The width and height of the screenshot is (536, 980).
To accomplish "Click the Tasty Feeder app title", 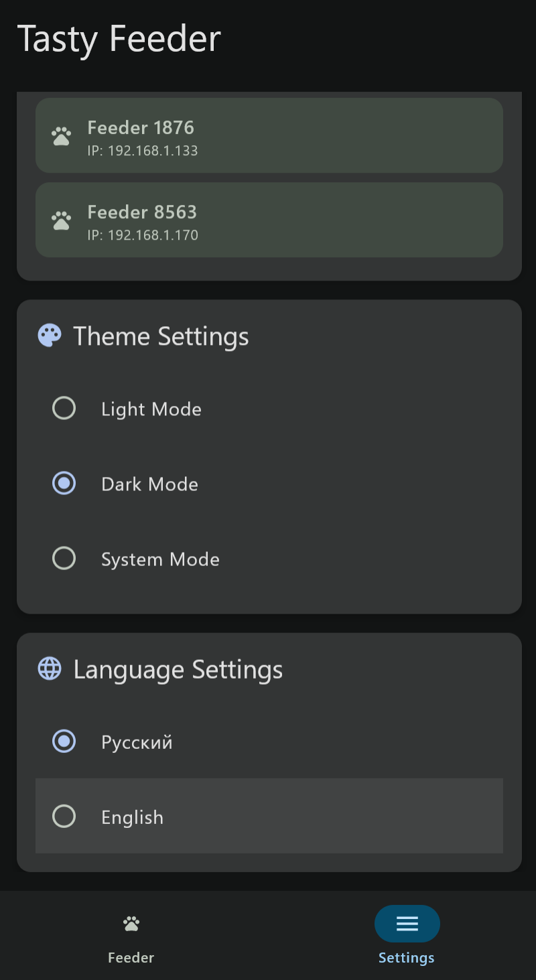I will point(119,39).
